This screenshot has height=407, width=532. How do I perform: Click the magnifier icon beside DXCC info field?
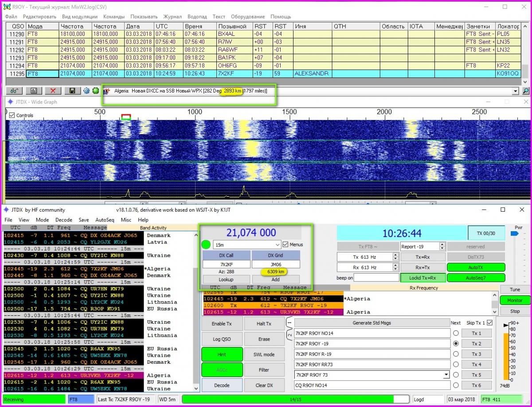tap(526, 91)
